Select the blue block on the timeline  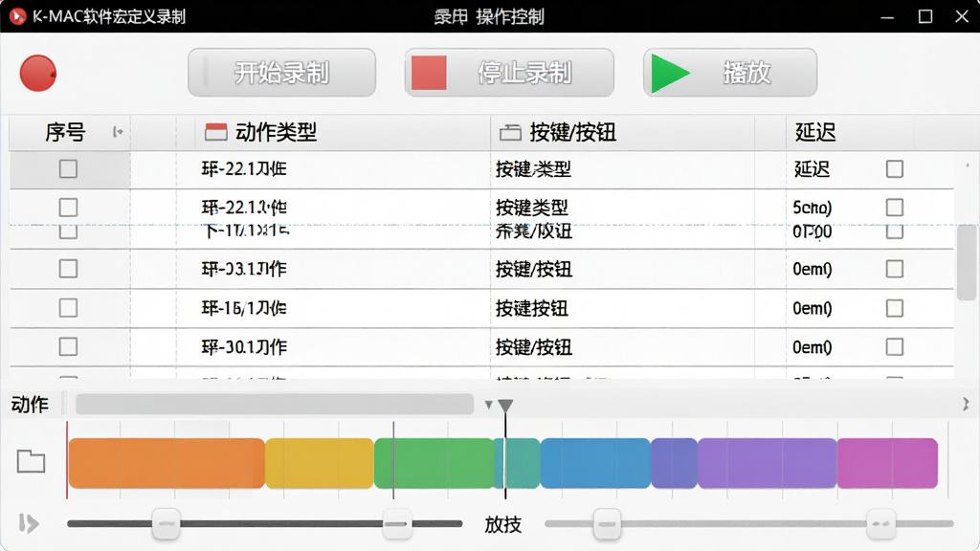pos(595,463)
